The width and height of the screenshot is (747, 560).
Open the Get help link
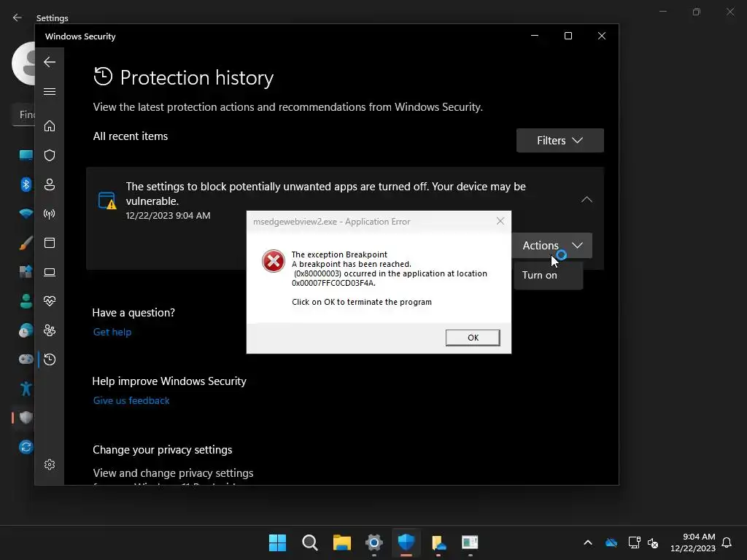[x=112, y=332]
